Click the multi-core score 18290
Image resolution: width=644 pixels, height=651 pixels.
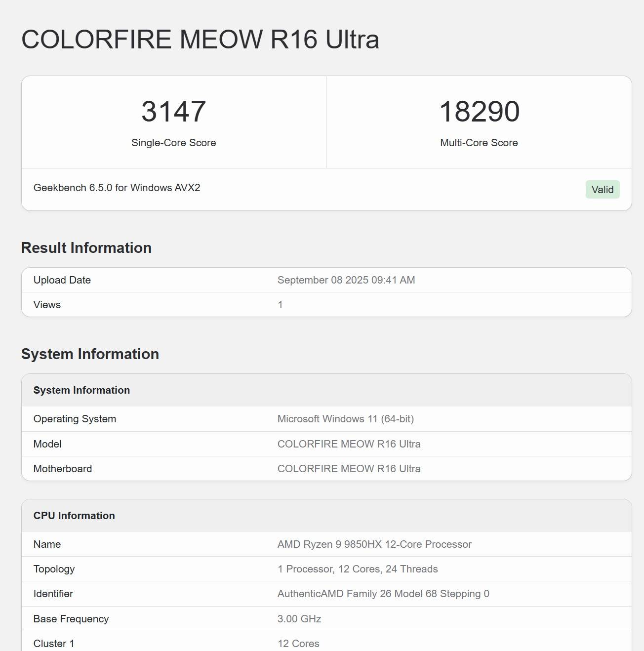point(479,112)
